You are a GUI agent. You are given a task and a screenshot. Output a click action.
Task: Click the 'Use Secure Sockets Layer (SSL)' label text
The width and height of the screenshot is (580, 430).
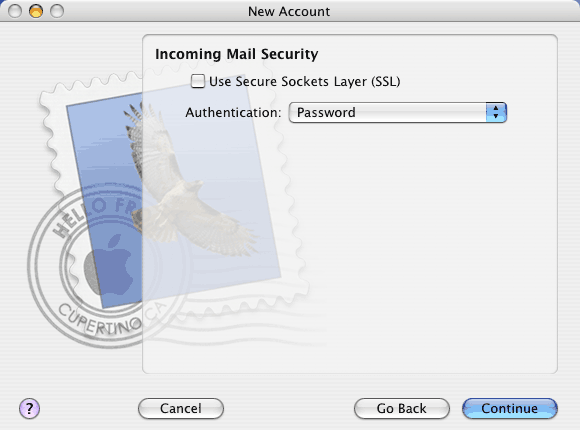(x=304, y=81)
